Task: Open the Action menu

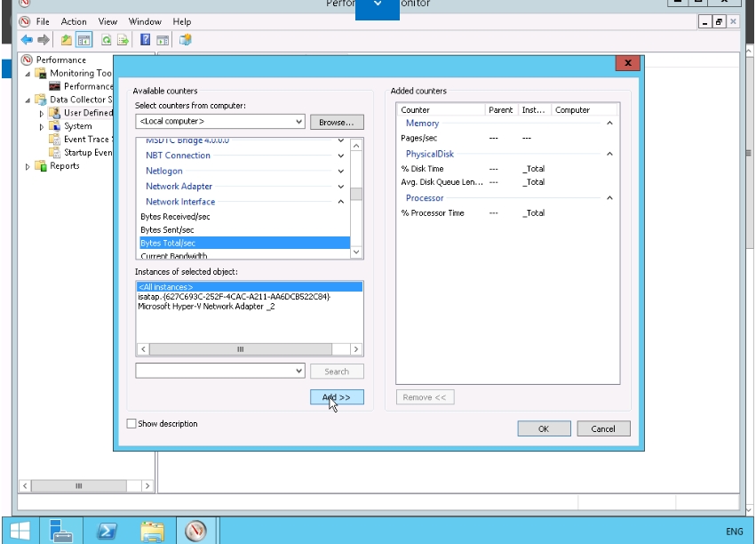Action: point(74,21)
